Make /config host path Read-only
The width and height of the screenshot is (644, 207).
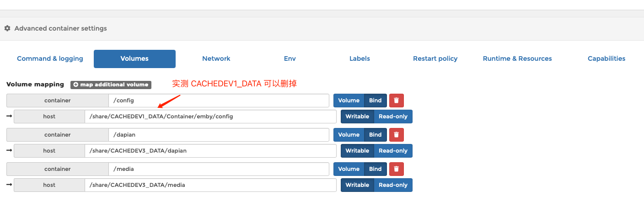pyautogui.click(x=393, y=117)
